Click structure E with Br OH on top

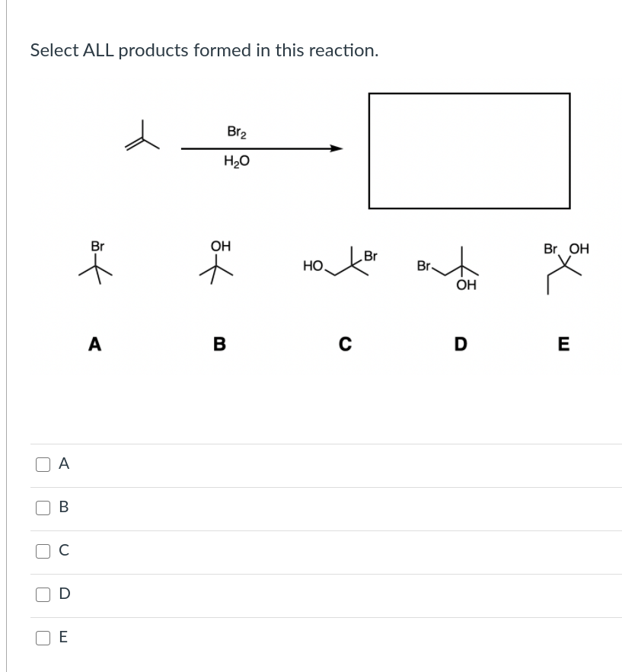(x=566, y=269)
